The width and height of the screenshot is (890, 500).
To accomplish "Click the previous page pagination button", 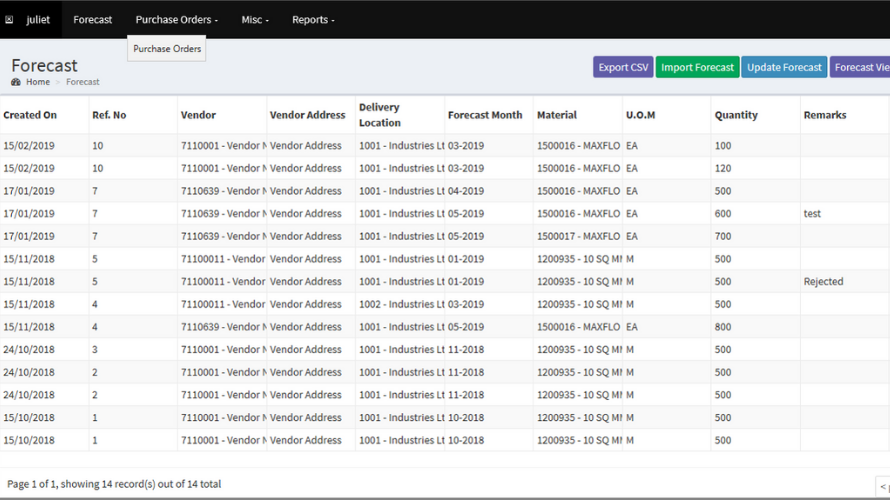I will point(883,486).
